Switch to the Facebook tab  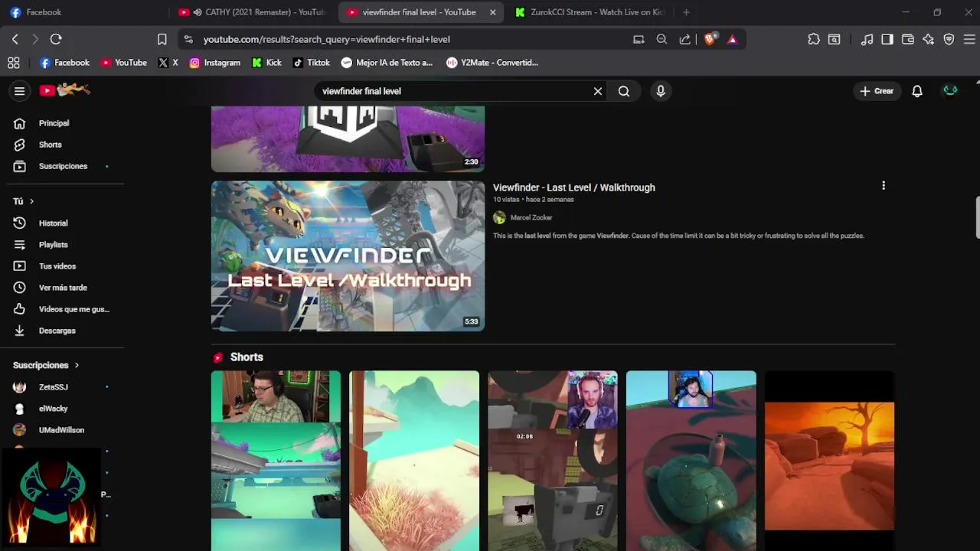[x=84, y=12]
